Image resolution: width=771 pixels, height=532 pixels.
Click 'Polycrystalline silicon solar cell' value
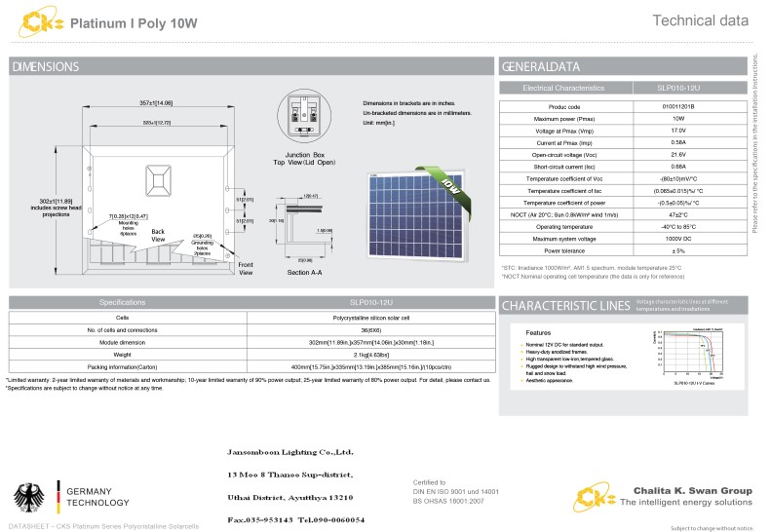[x=370, y=318]
